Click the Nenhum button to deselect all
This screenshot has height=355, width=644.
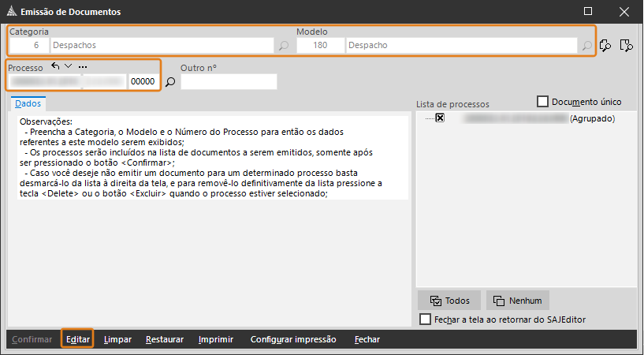point(518,301)
